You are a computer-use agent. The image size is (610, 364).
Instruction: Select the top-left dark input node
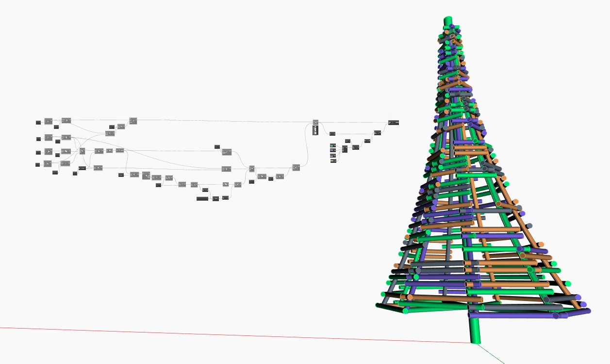click(x=38, y=123)
